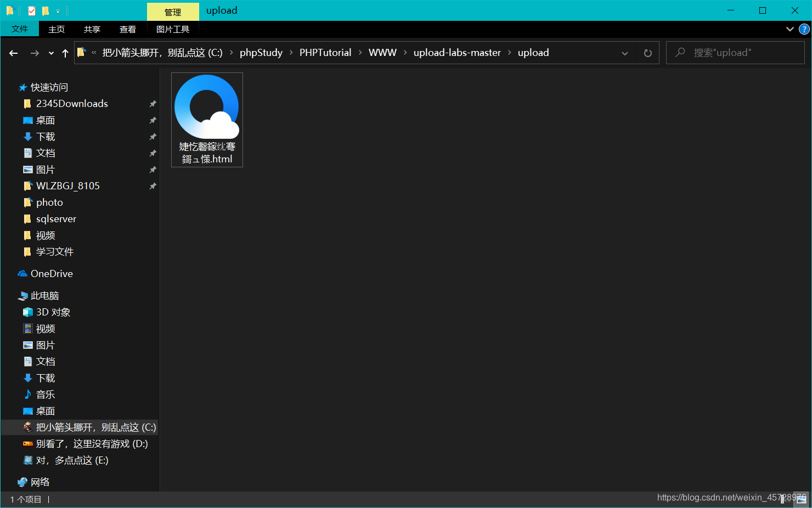Open pinned 桌面 under quick access
The height and width of the screenshot is (508, 812).
pos(46,120)
